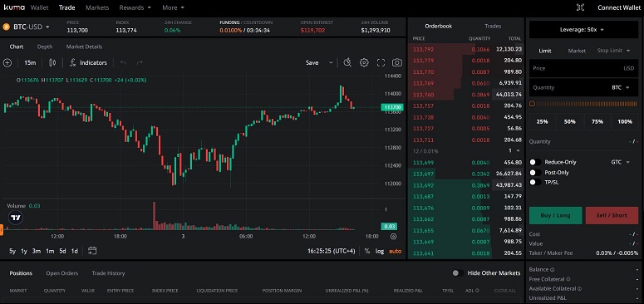This screenshot has height=304, width=644.
Task: Click the order quantity percentage slider
Action: point(583,104)
